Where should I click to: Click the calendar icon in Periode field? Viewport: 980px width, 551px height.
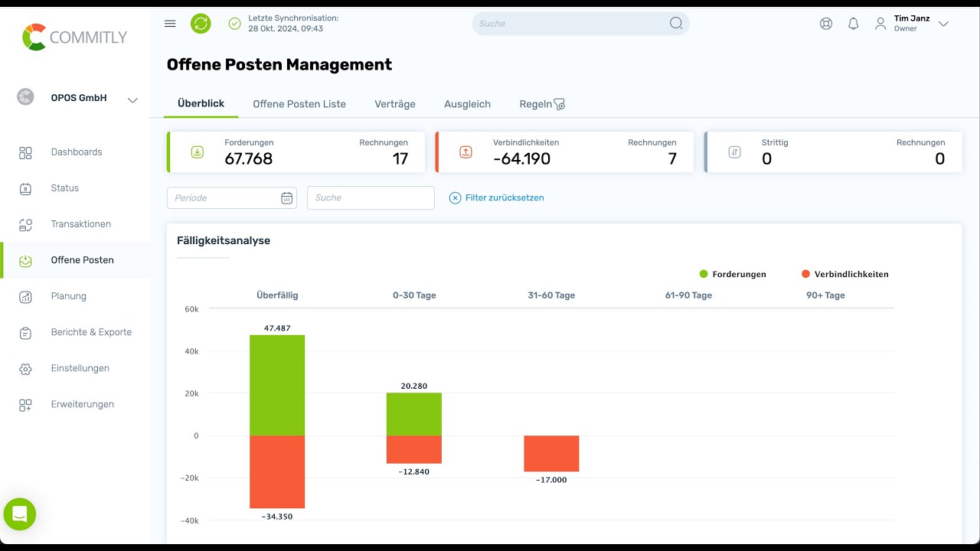(x=287, y=198)
